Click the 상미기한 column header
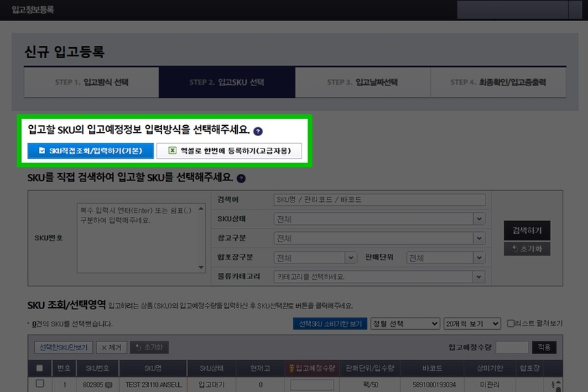The image size is (588, 392). 490,368
